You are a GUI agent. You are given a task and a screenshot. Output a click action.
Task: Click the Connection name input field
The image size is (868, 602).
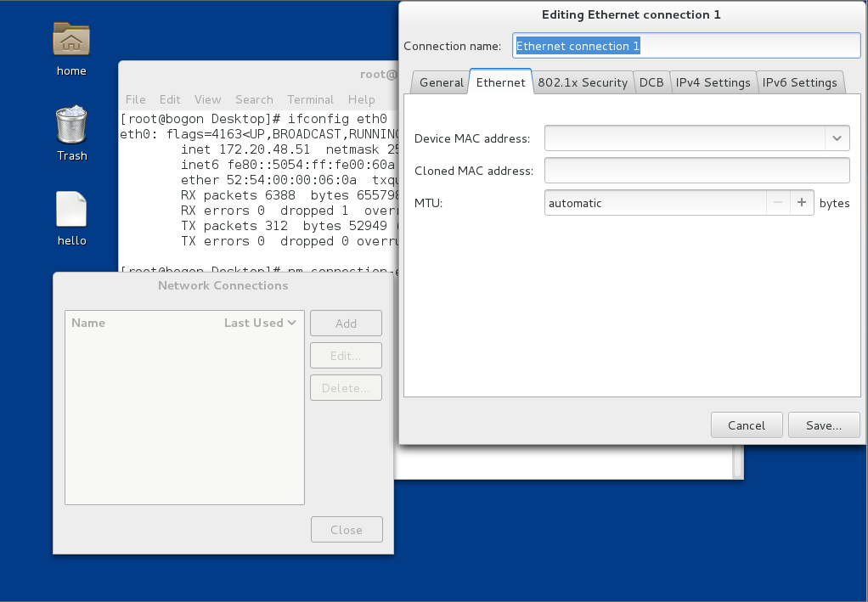(686, 46)
